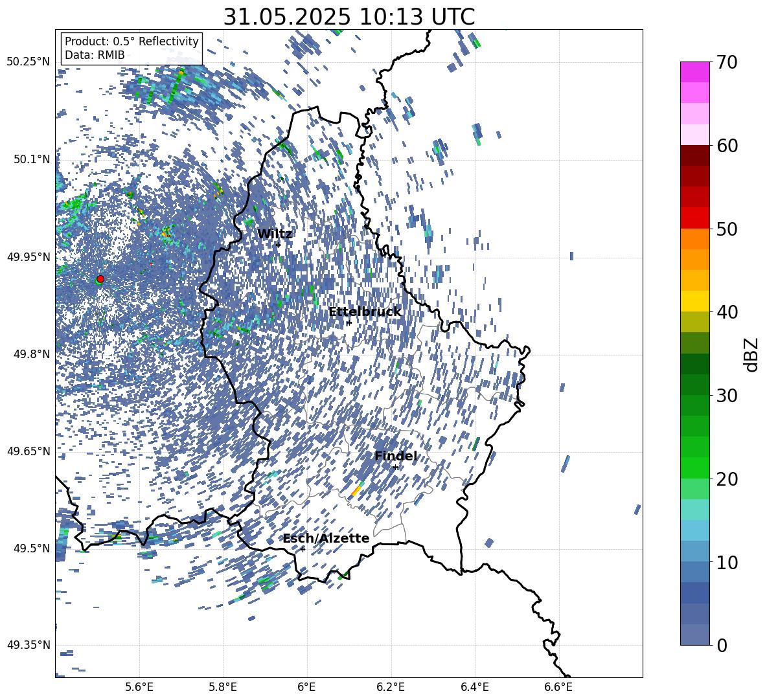This screenshot has width=767, height=700.
Task: Click the orange echo pixel southwest of Findel
Action: click(x=356, y=491)
